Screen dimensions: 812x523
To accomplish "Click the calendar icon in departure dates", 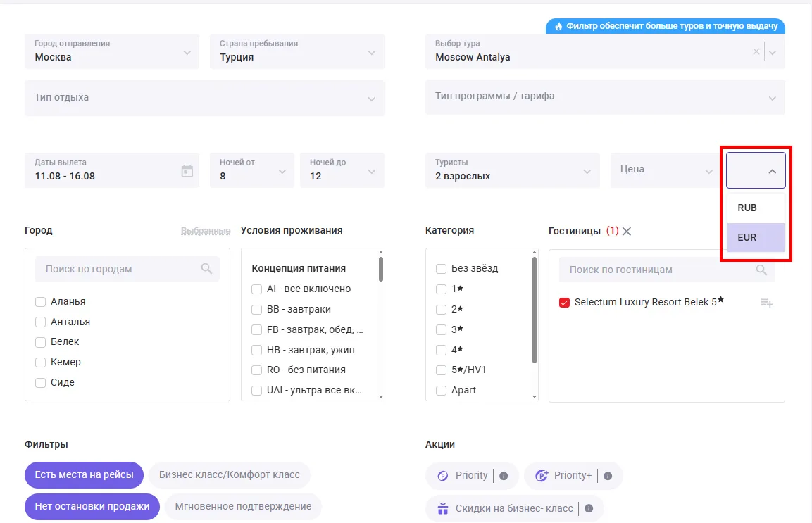I will point(187,171).
